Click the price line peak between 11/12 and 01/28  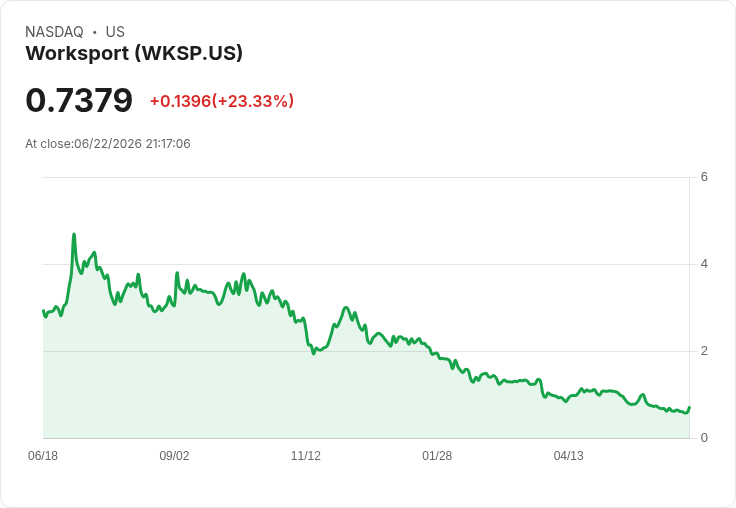pyautogui.click(x=346, y=308)
